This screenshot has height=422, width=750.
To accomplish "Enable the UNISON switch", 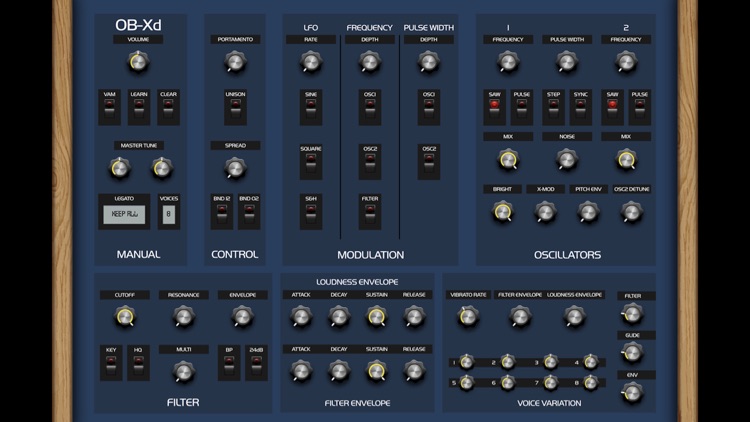I will [235, 109].
